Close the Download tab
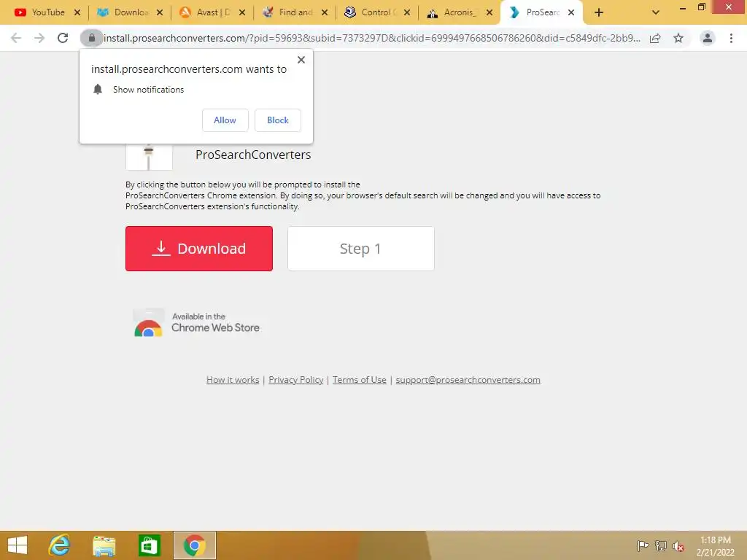 pyautogui.click(x=160, y=12)
